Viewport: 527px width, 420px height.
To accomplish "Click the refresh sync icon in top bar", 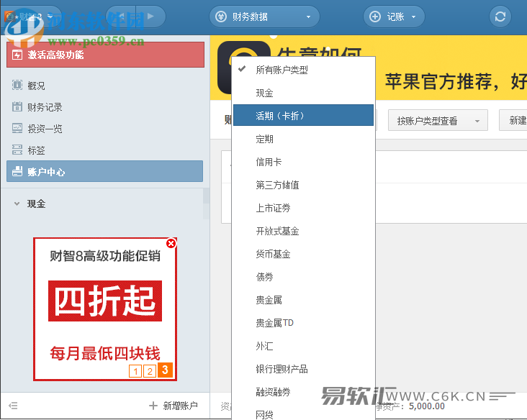I will pyautogui.click(x=500, y=17).
